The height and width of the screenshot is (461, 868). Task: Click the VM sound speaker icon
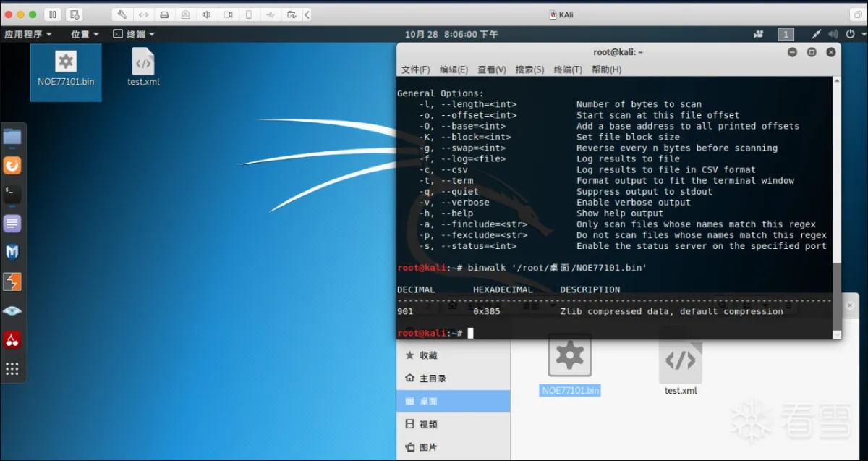click(208, 14)
